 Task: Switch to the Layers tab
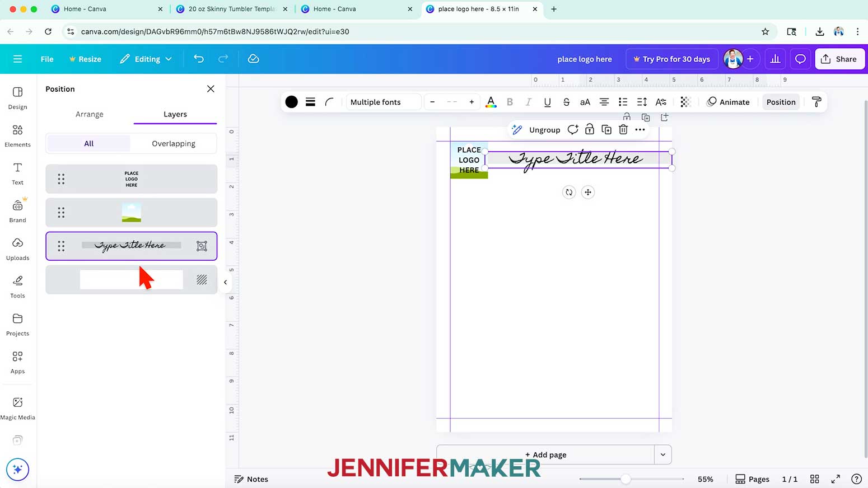point(175,114)
